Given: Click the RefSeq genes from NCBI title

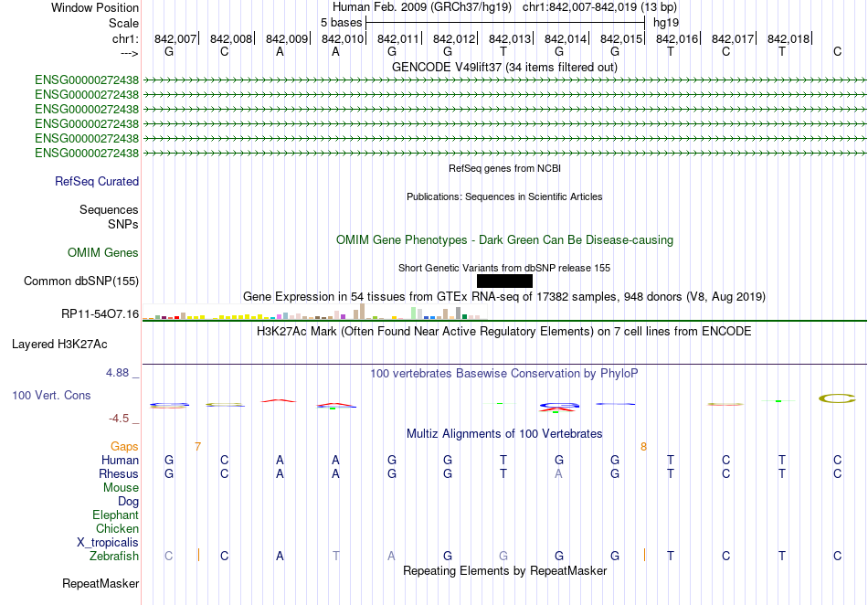Looking at the screenshot, I should point(505,168).
